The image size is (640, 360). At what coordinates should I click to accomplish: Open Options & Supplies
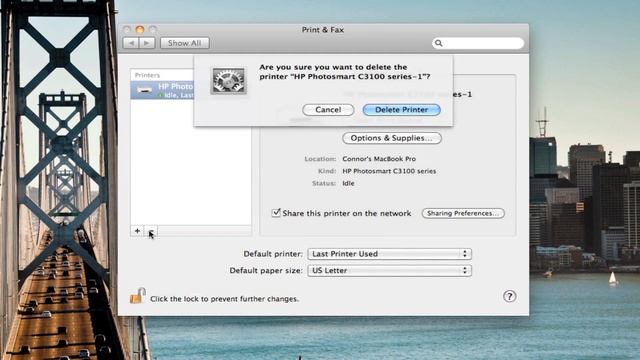pyautogui.click(x=392, y=138)
